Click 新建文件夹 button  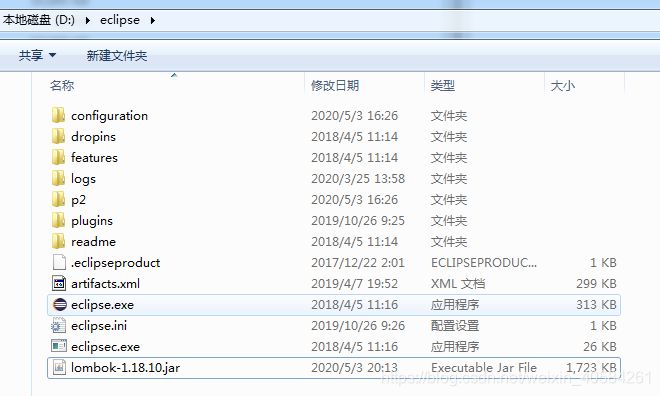(x=117, y=56)
